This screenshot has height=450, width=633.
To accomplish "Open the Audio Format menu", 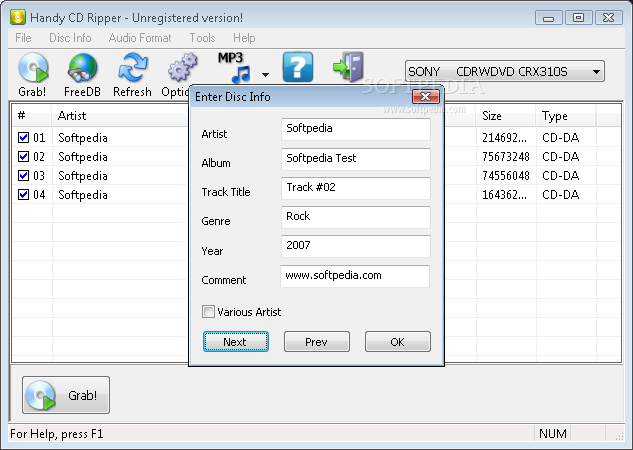I will (x=140, y=38).
